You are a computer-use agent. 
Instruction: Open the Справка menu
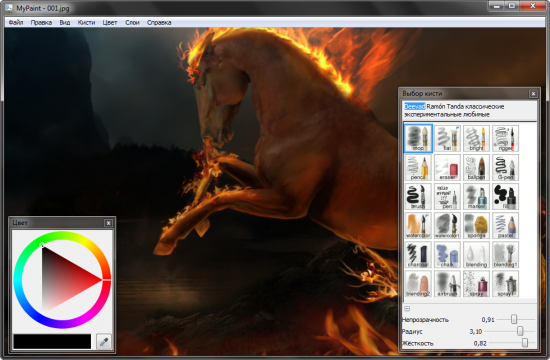(159, 22)
